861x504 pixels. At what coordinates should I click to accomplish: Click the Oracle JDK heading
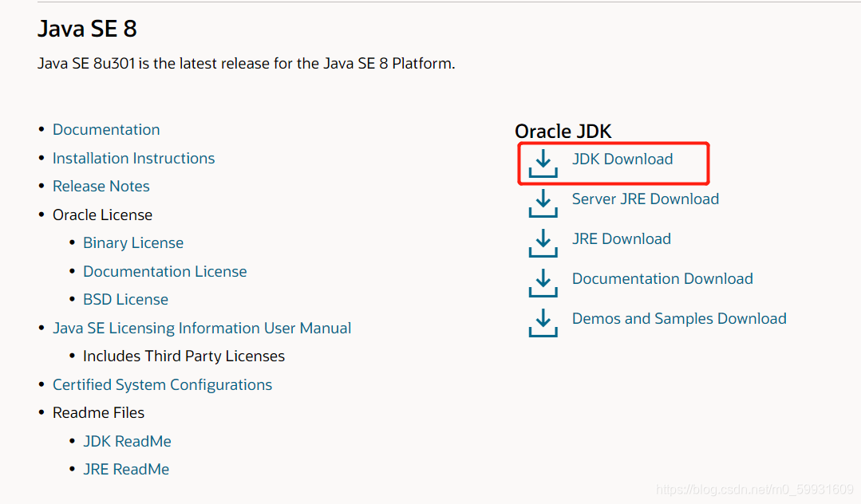[563, 132]
